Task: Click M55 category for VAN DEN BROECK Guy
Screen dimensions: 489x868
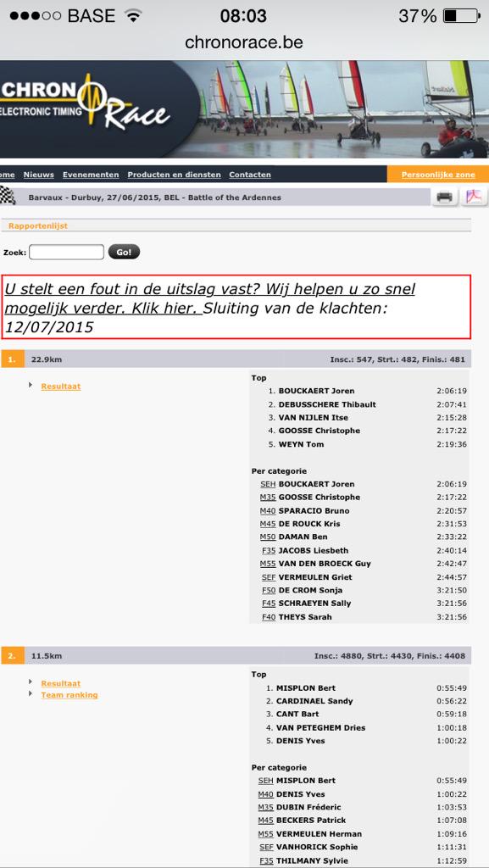Action: (268, 564)
